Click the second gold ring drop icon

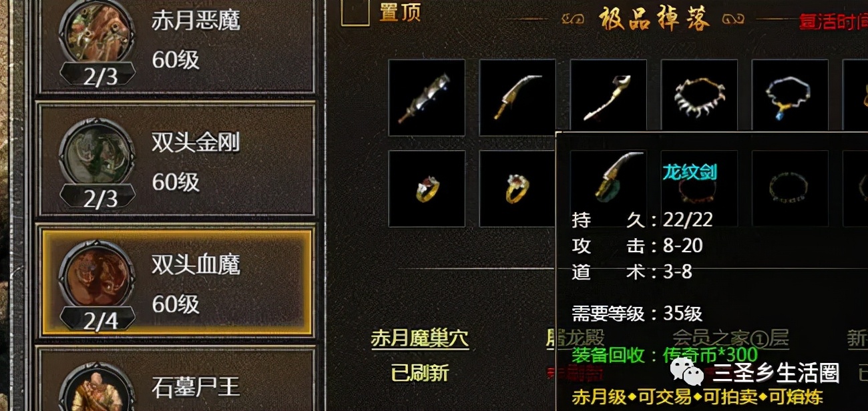(517, 189)
